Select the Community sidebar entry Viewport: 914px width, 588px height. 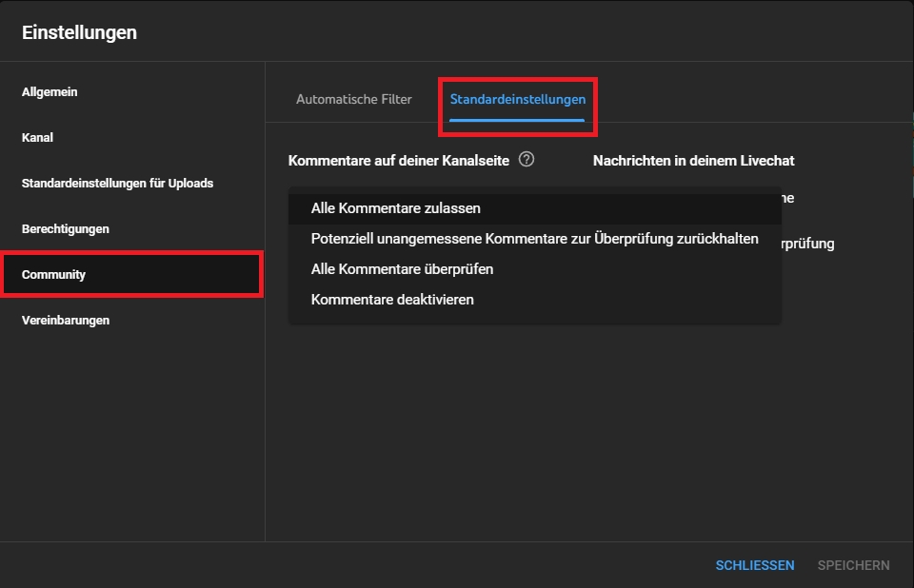coord(54,275)
